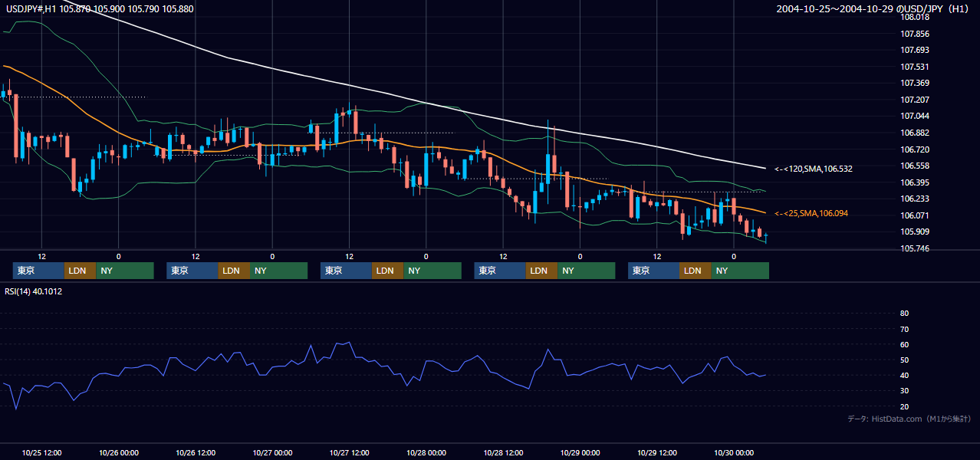Click price axis value 105.909

tap(915, 232)
